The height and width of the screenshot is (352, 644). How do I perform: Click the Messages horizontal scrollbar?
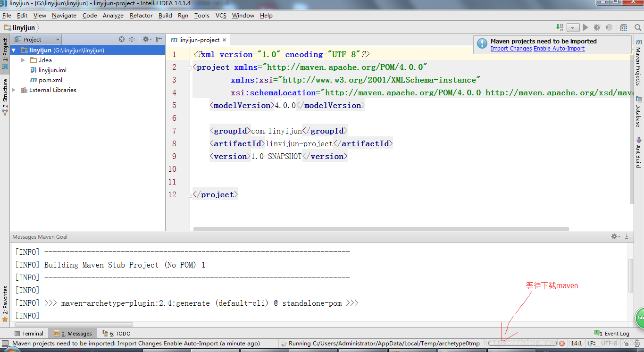[74, 324]
